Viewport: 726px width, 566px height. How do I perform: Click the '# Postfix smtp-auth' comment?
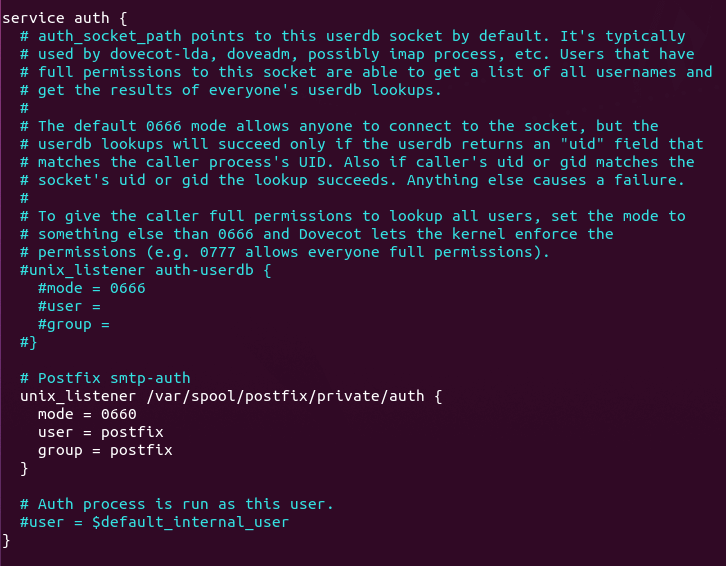coord(105,378)
